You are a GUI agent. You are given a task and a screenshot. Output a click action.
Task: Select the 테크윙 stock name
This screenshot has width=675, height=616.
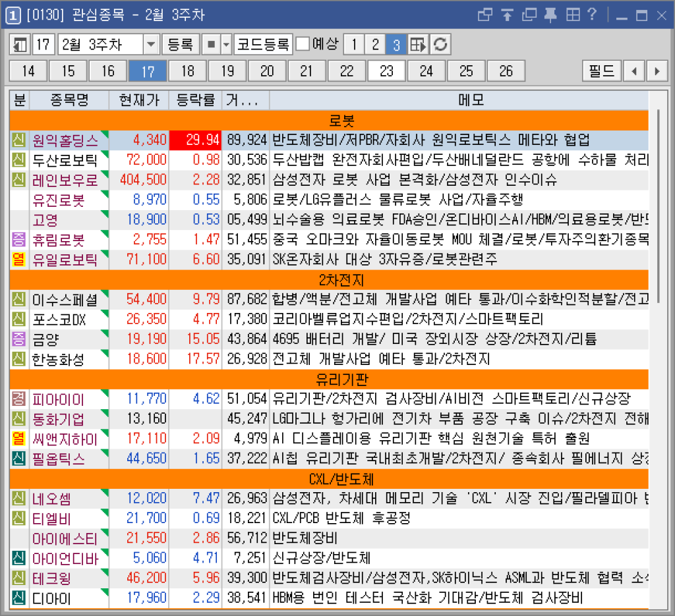pos(51,578)
